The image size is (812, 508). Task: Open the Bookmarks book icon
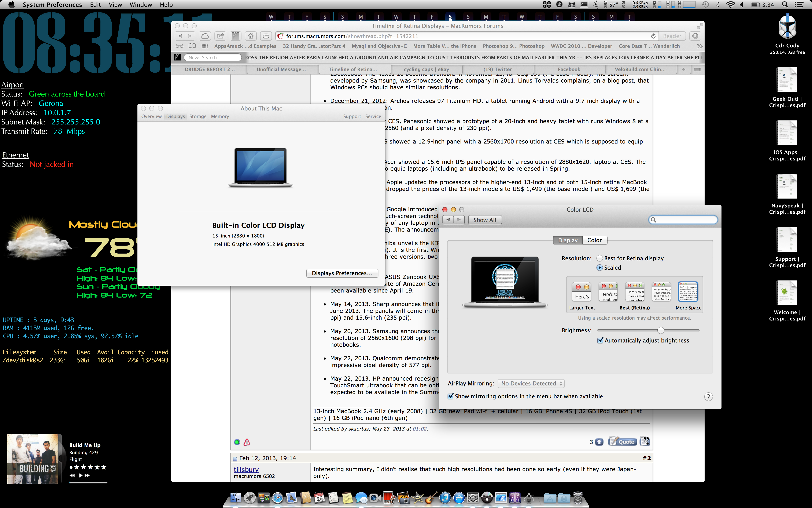tap(192, 46)
